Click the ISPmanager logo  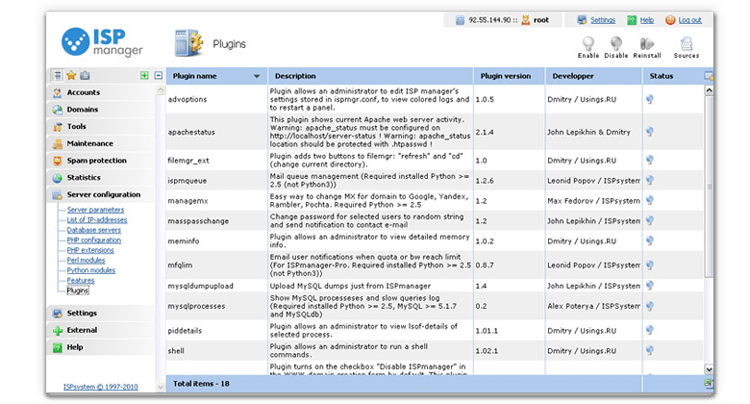click(x=102, y=43)
